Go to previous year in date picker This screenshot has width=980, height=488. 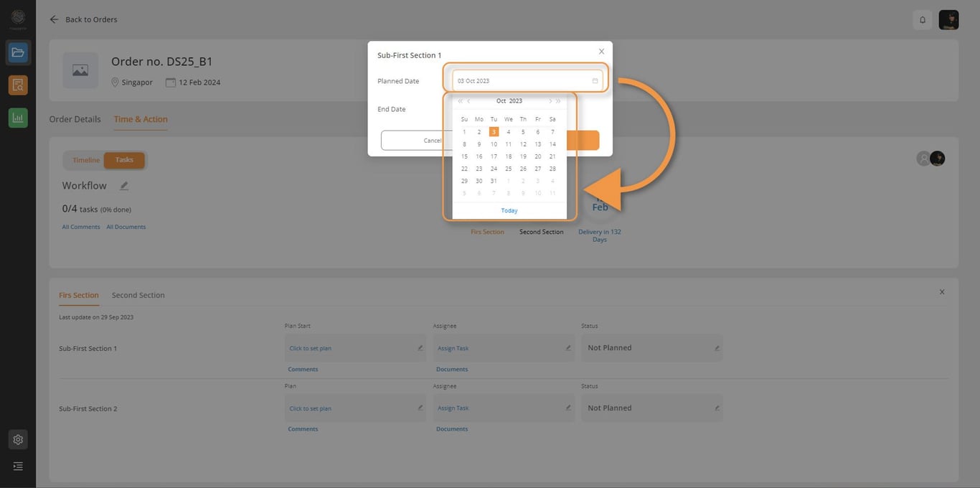460,101
